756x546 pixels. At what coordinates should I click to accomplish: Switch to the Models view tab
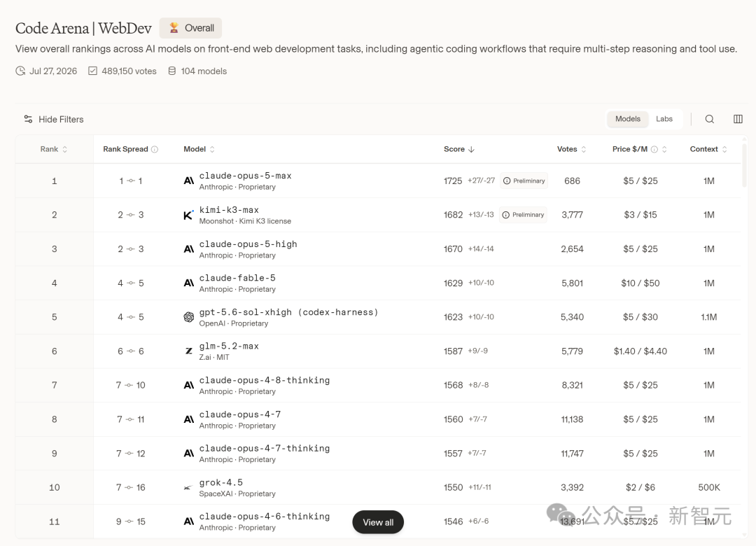pyautogui.click(x=628, y=119)
